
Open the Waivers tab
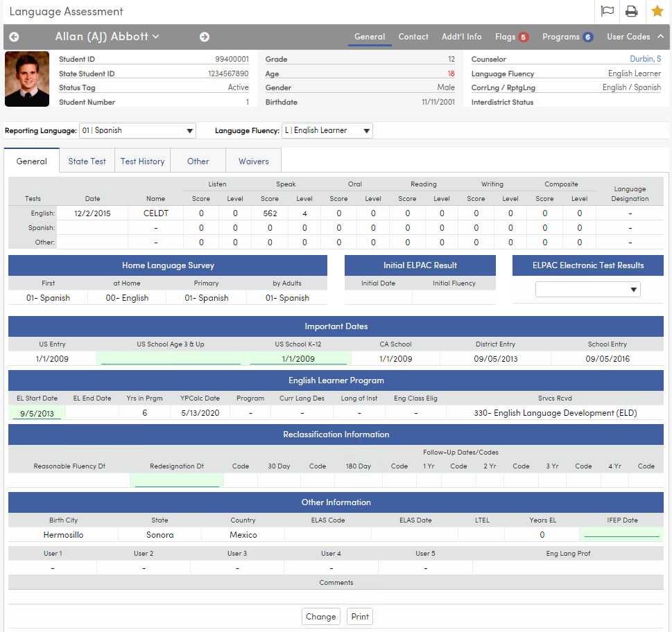pos(253,160)
